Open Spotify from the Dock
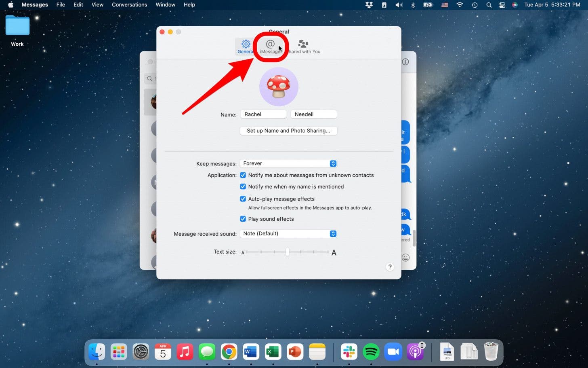Screen dimensions: 588x368 tap(371, 351)
